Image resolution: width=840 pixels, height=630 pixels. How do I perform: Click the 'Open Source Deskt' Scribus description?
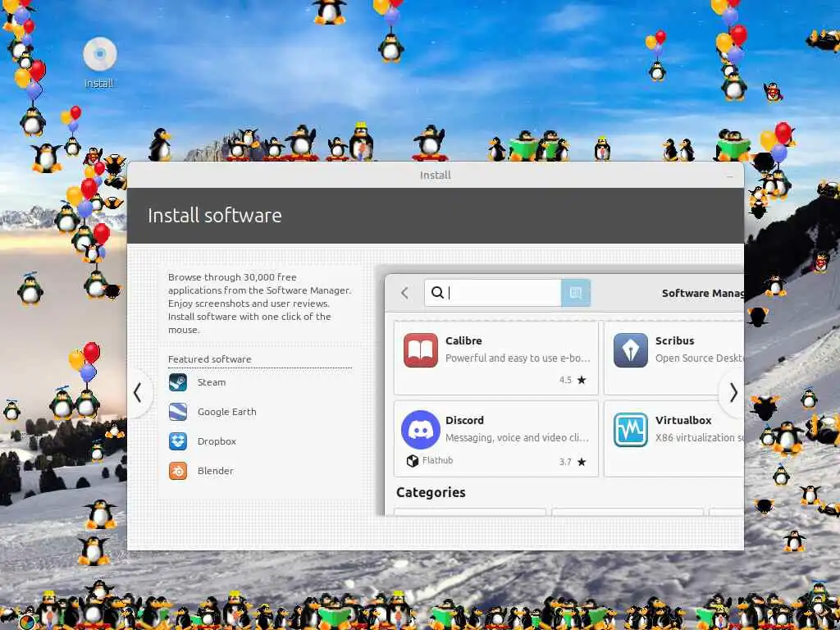tap(699, 358)
